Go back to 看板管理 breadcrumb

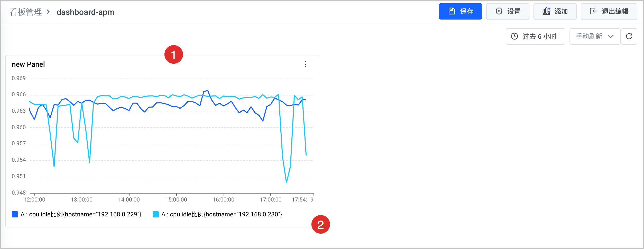pyautogui.click(x=26, y=12)
